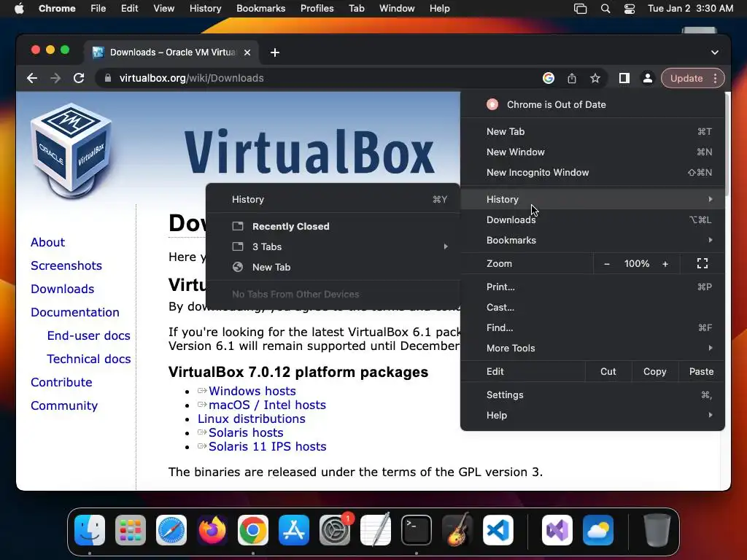Image resolution: width=747 pixels, height=560 pixels.
Task: Close the Downloads – Oracle VM VirtualBox tab
Action: pos(247,52)
